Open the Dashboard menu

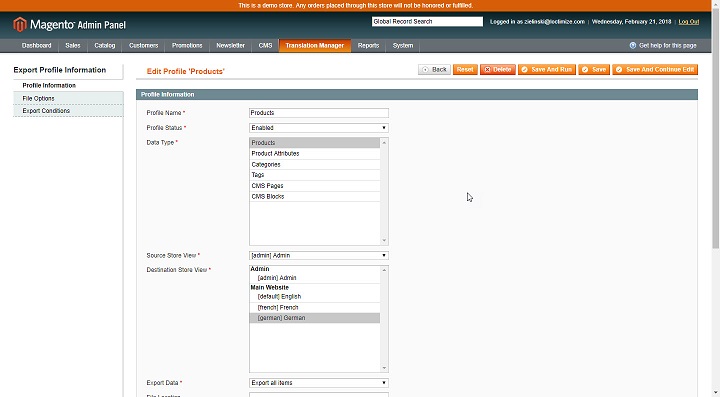point(37,45)
